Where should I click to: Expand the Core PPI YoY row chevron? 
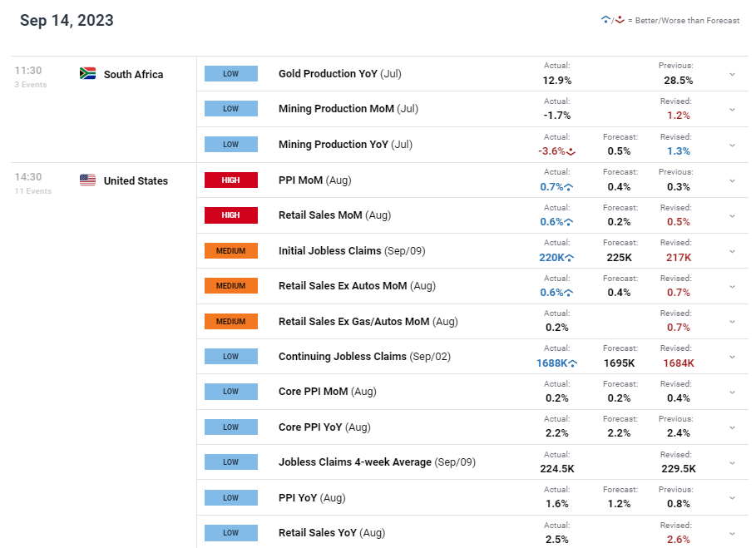click(732, 427)
